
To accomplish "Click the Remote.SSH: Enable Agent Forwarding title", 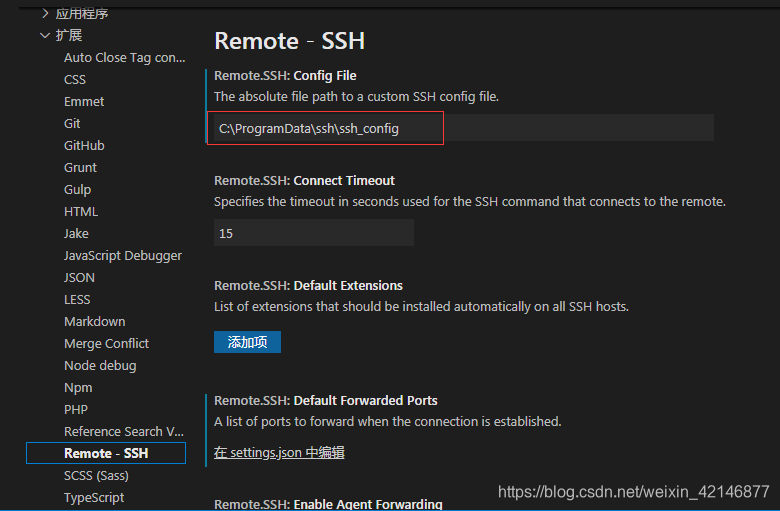I will pyautogui.click(x=328, y=504).
